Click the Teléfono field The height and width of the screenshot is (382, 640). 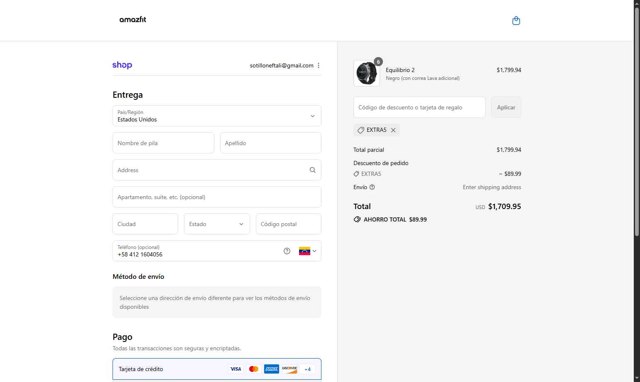[x=217, y=251]
